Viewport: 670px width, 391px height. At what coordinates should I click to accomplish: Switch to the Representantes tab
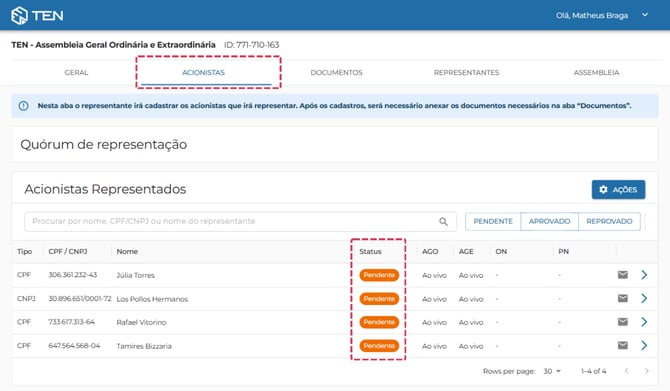(x=466, y=73)
